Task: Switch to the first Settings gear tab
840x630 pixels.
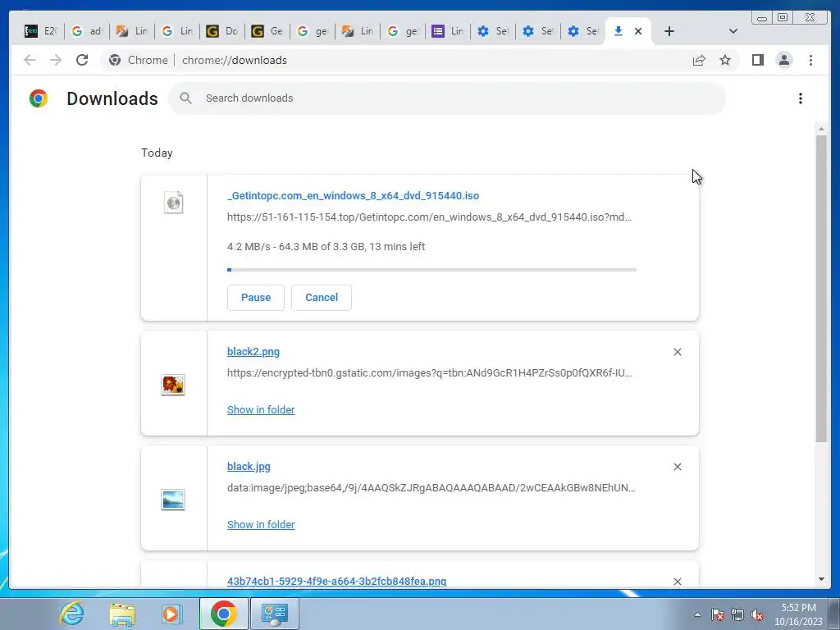Action: (x=493, y=31)
